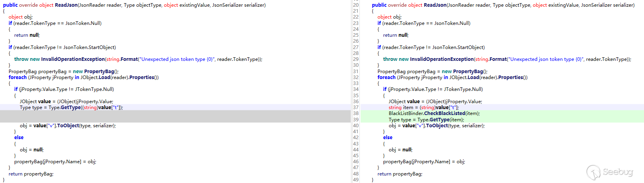
Task: Click 'return propertyBag;' in left pane
Action: (x=31, y=174)
